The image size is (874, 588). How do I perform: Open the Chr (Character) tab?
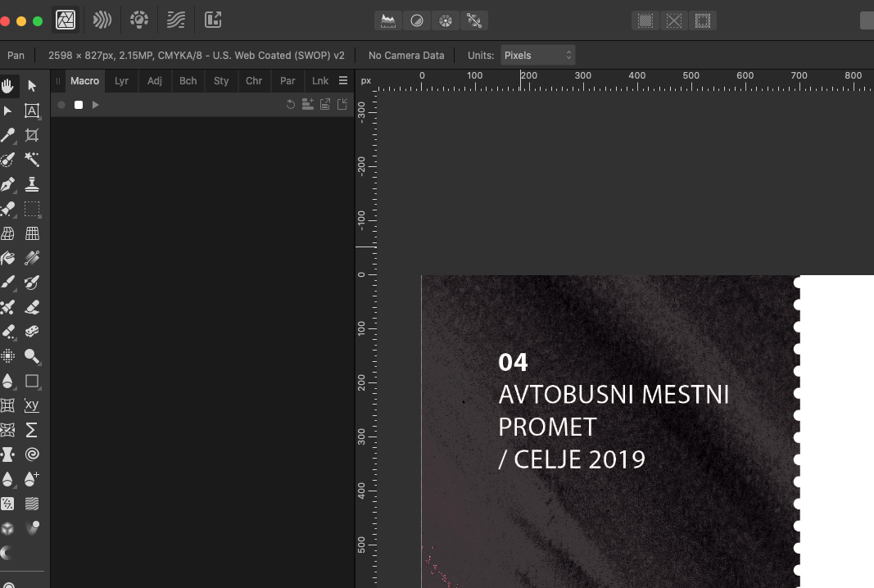[254, 81]
